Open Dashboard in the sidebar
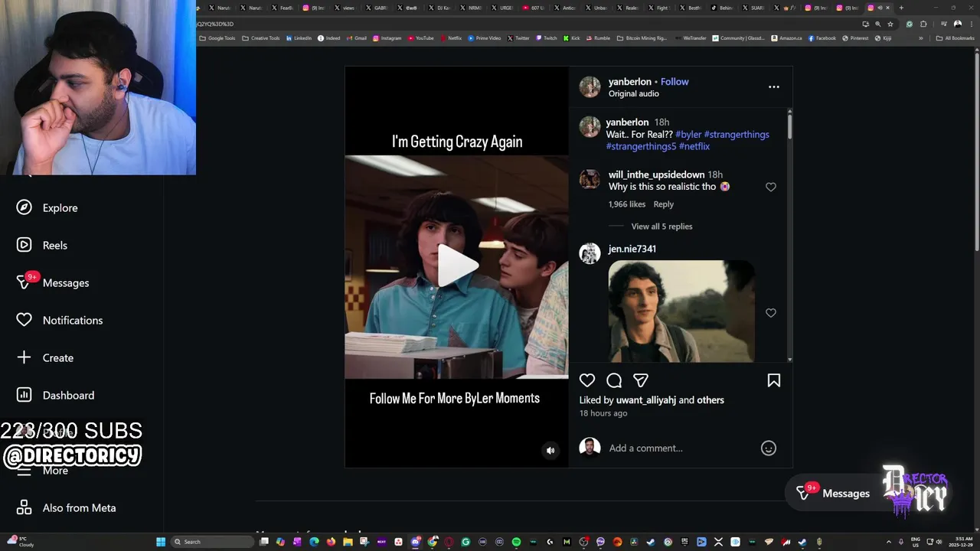 pyautogui.click(x=56, y=396)
